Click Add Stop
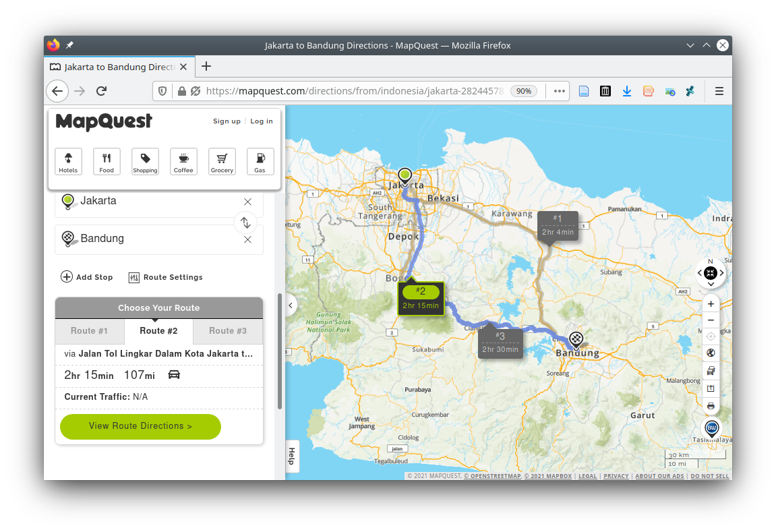The width and height of the screenshot is (776, 532). point(86,277)
